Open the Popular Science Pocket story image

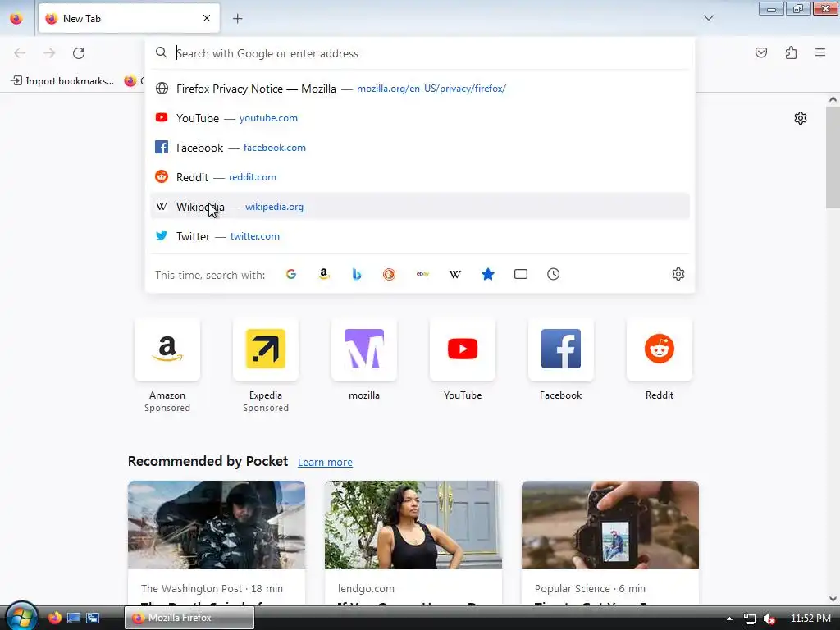(x=610, y=525)
